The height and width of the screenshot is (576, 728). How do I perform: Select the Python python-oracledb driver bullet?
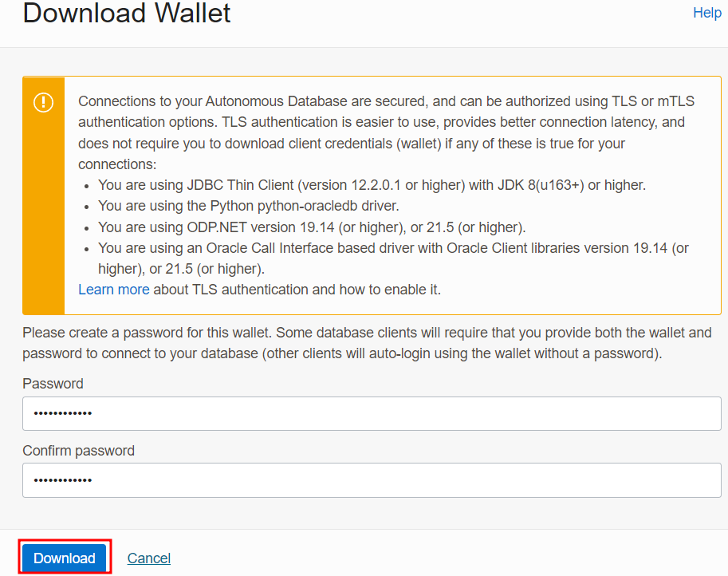pyautogui.click(x=249, y=206)
